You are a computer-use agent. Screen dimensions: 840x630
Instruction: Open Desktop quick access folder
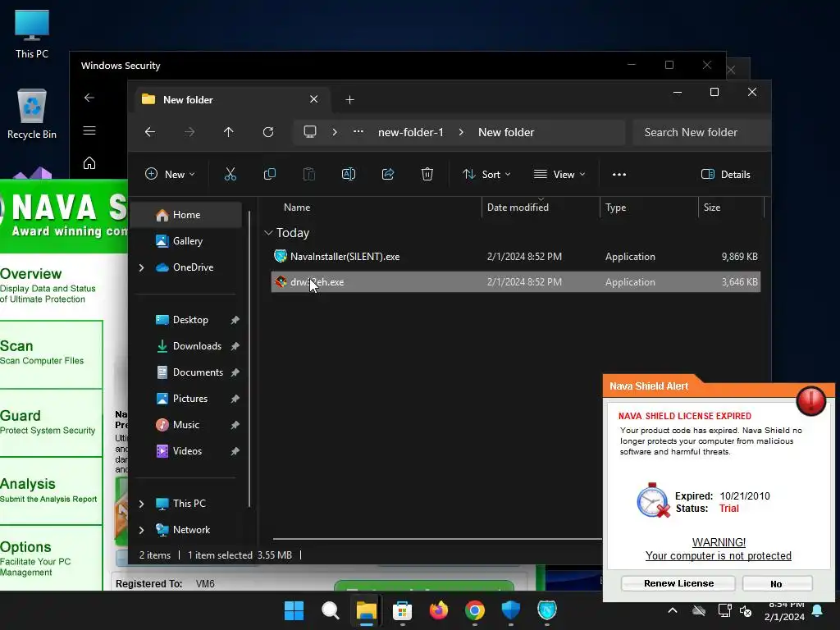(190, 320)
